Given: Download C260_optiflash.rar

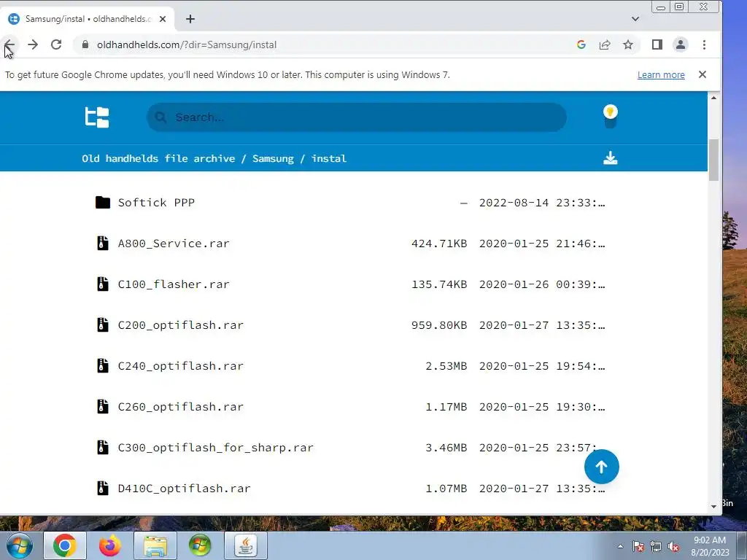Looking at the screenshot, I should coord(181,407).
